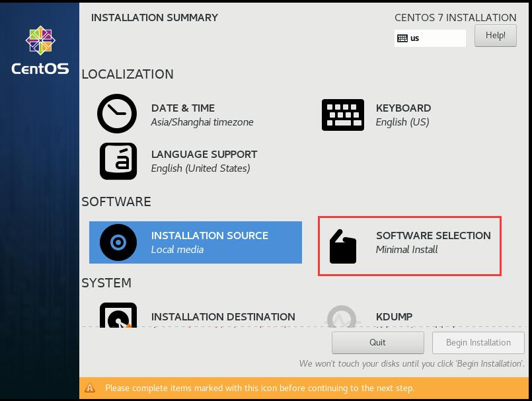Click the Installation Destination disk icon

[118, 316]
